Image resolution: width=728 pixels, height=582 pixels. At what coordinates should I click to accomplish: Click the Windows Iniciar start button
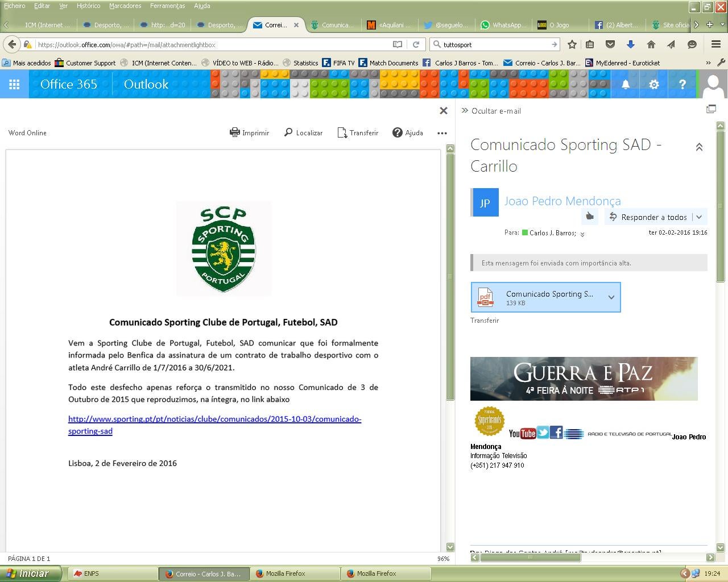click(x=31, y=573)
